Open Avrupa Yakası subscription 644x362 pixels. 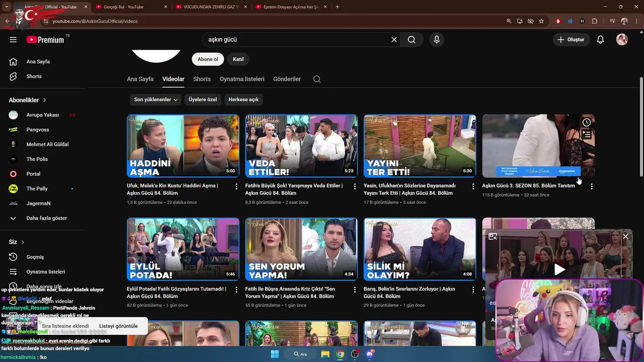(x=43, y=115)
